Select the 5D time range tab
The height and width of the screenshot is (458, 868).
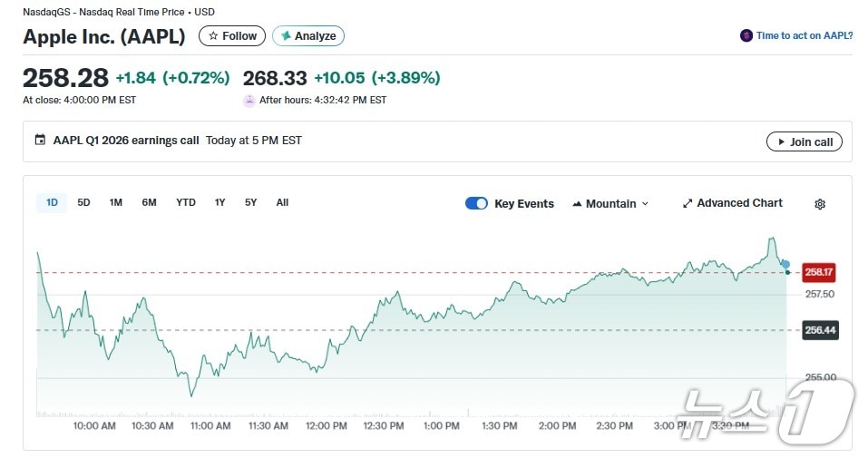pos(83,202)
